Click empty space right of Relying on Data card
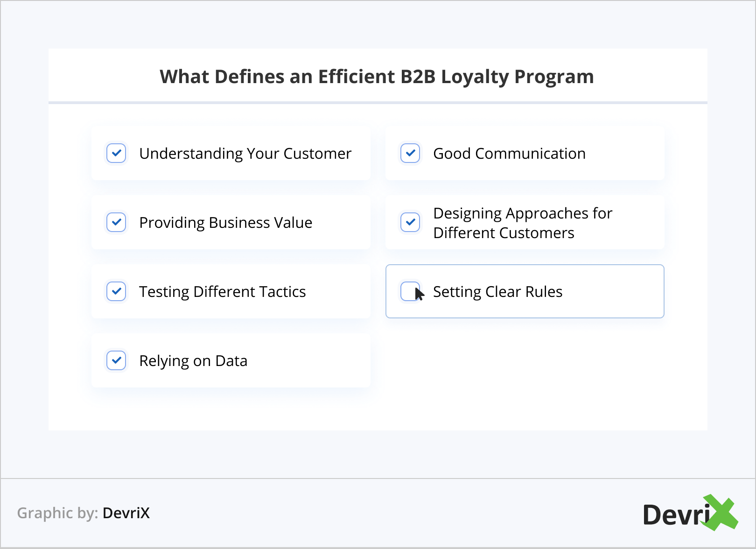 tap(523, 360)
